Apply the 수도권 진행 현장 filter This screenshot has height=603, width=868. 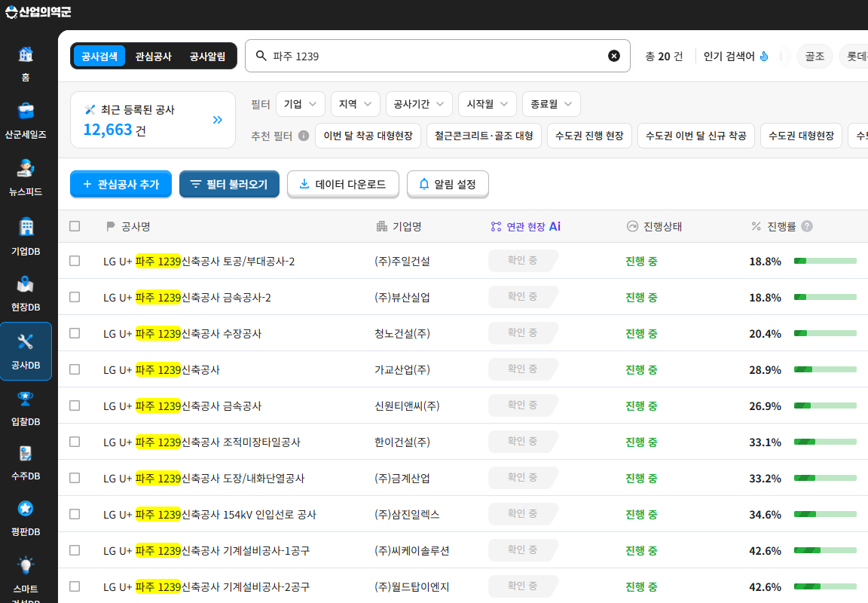click(589, 136)
